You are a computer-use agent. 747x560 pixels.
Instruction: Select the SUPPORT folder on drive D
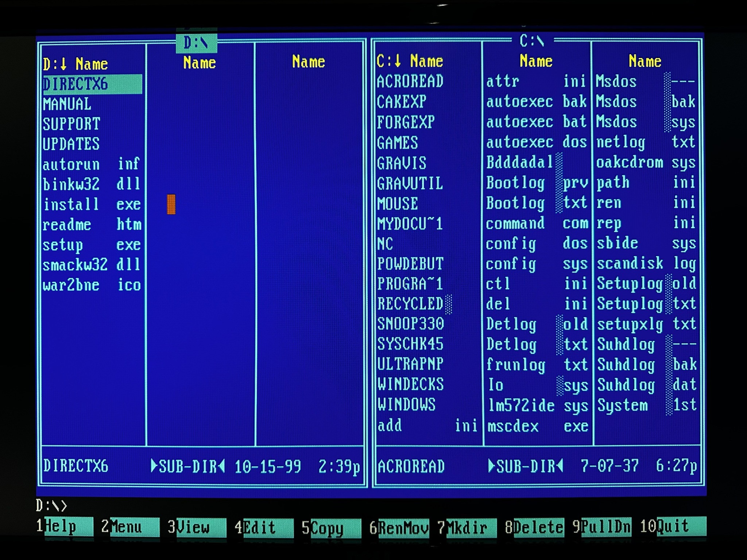pos(71,124)
